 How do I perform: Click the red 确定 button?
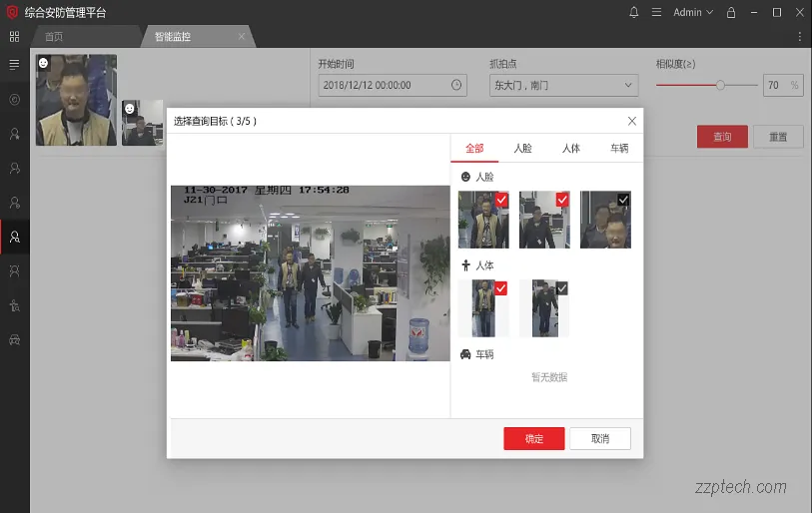click(533, 438)
